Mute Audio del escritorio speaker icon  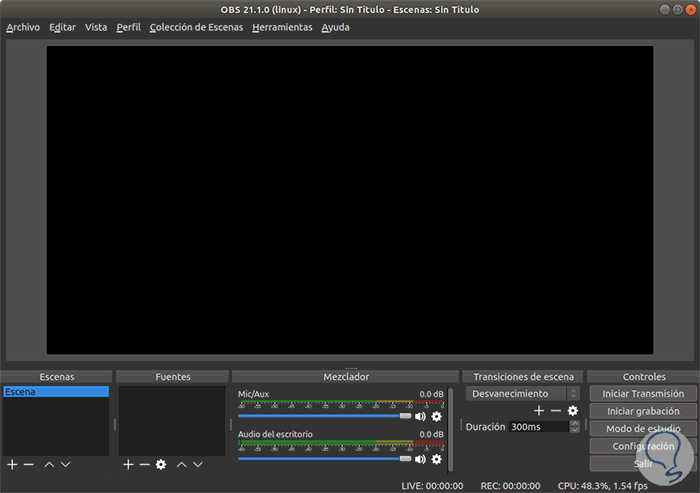[x=420, y=459]
